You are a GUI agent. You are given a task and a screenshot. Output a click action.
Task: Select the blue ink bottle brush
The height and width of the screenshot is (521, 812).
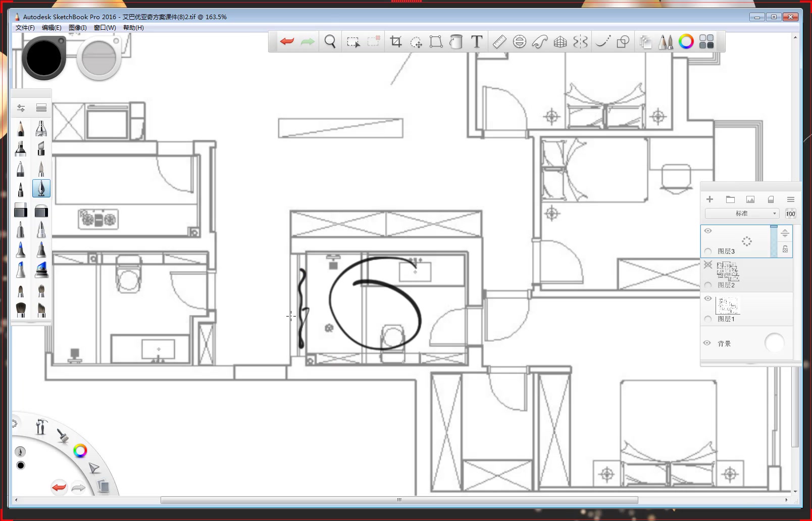click(41, 269)
